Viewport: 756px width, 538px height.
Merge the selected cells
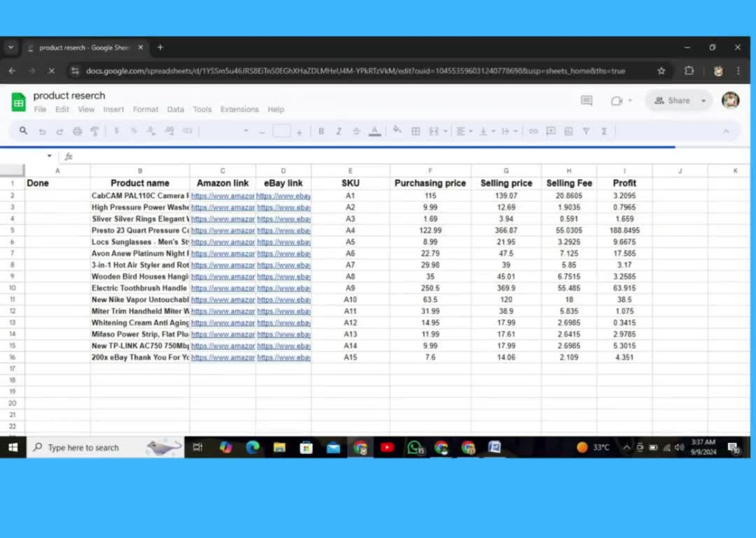(x=434, y=131)
